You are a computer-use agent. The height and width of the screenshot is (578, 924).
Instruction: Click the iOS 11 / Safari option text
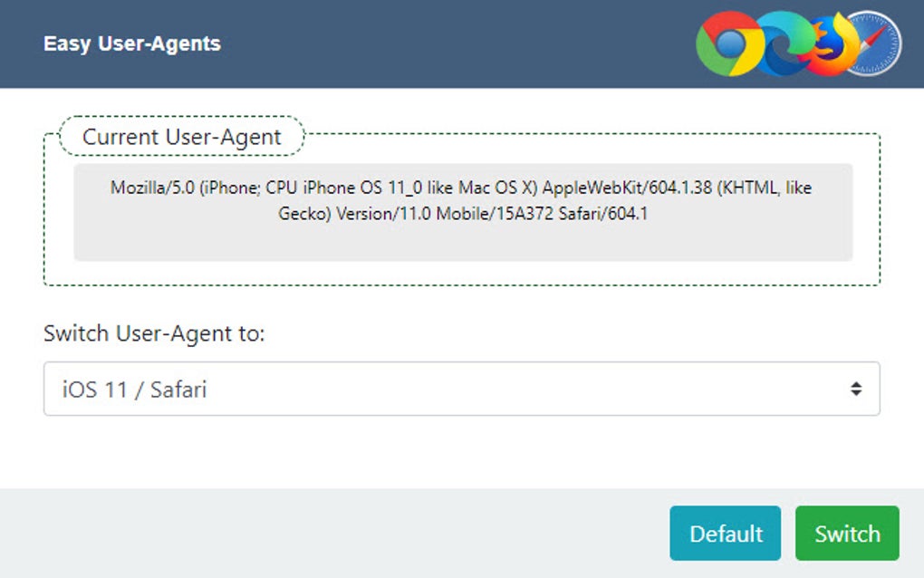point(134,390)
